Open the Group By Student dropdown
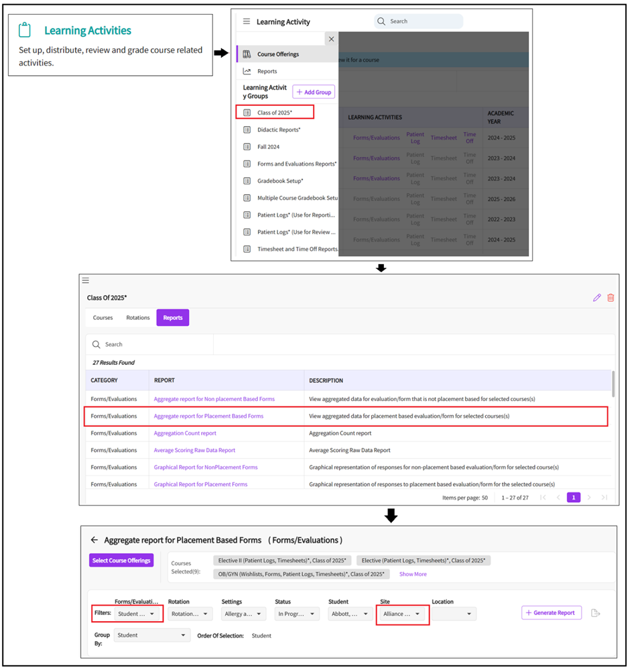The width and height of the screenshot is (630, 672). (x=151, y=635)
